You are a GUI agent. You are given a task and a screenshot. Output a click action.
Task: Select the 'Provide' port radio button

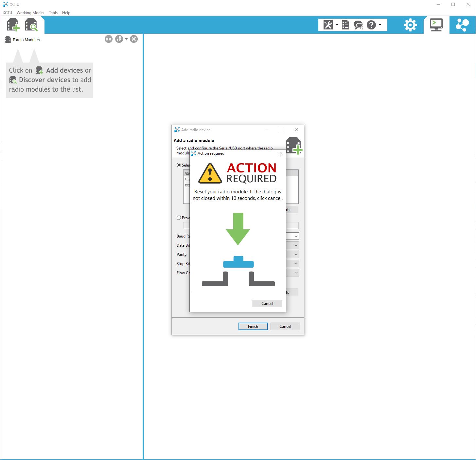click(179, 218)
